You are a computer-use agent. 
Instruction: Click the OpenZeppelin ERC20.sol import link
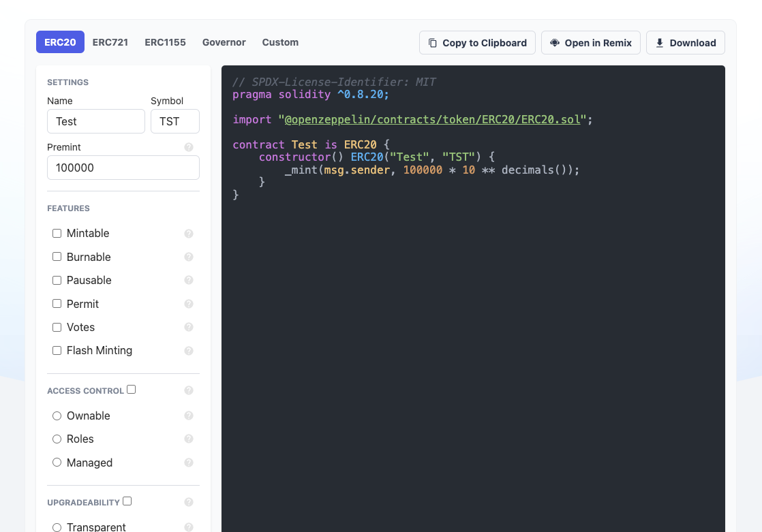[432, 119]
